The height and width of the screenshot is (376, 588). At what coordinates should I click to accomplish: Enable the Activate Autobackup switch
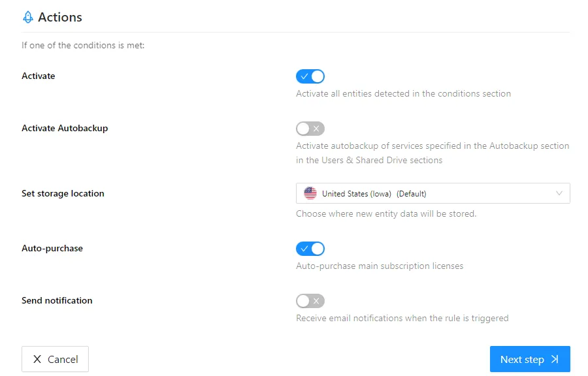click(310, 128)
